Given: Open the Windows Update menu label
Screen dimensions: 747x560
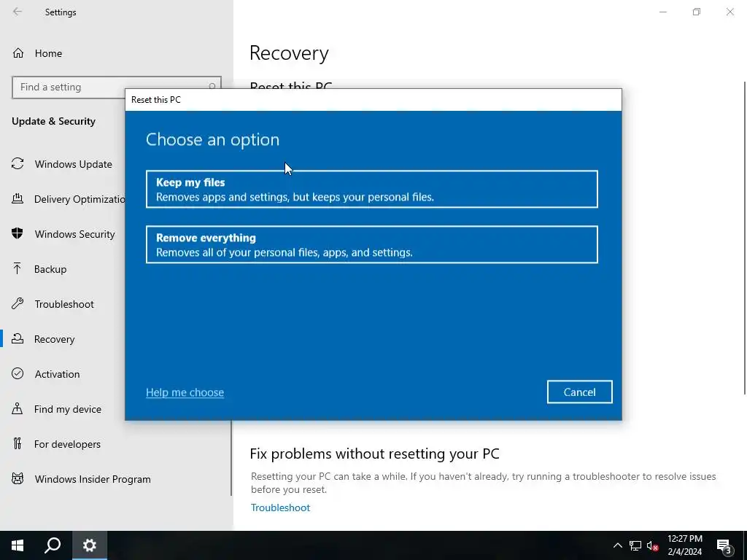Looking at the screenshot, I should [x=74, y=164].
